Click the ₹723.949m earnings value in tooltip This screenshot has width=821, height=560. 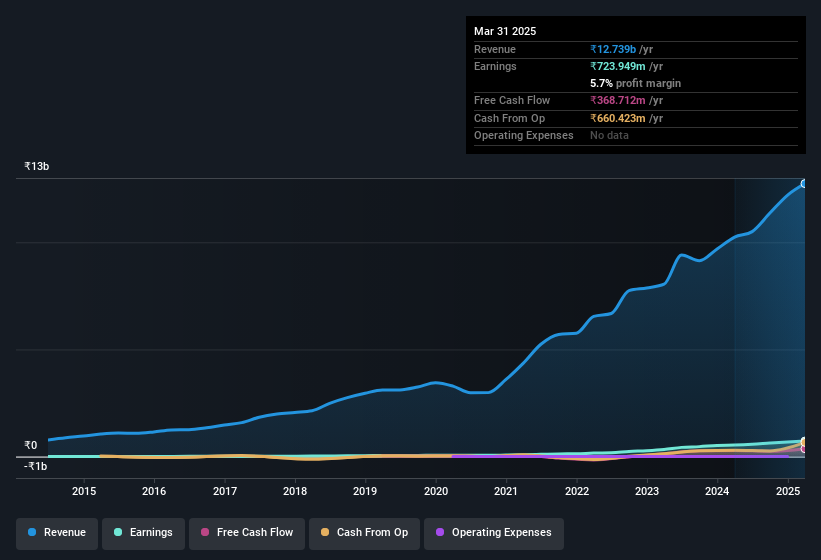tap(617, 66)
